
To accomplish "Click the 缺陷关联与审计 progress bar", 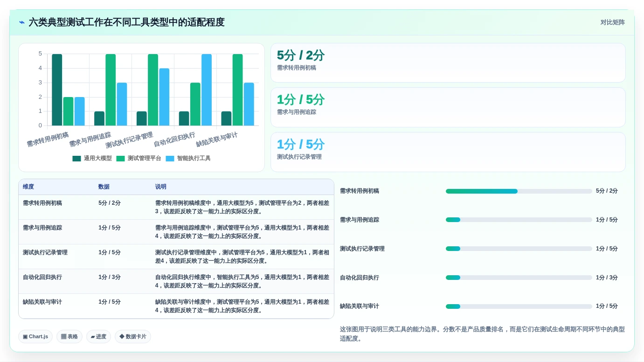I will tap(519, 306).
